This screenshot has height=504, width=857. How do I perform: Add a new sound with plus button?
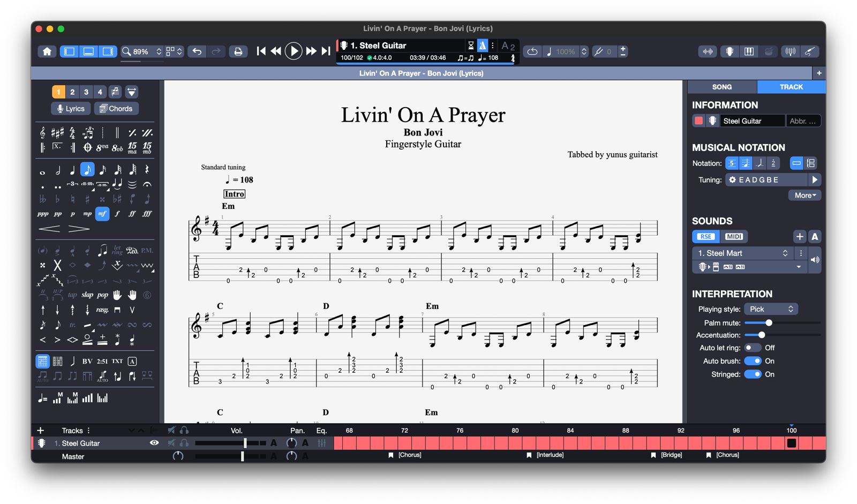click(799, 236)
